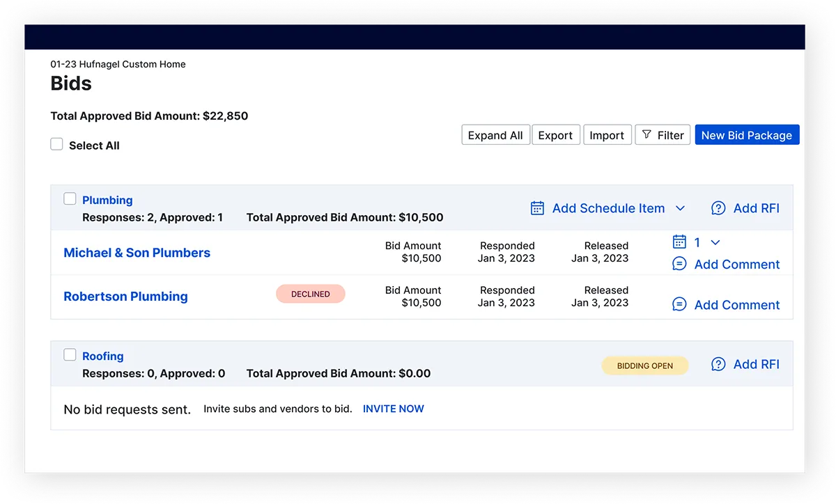Expand the Add Schedule Item dropdown arrow
This screenshot has width=836, height=504.
point(681,208)
